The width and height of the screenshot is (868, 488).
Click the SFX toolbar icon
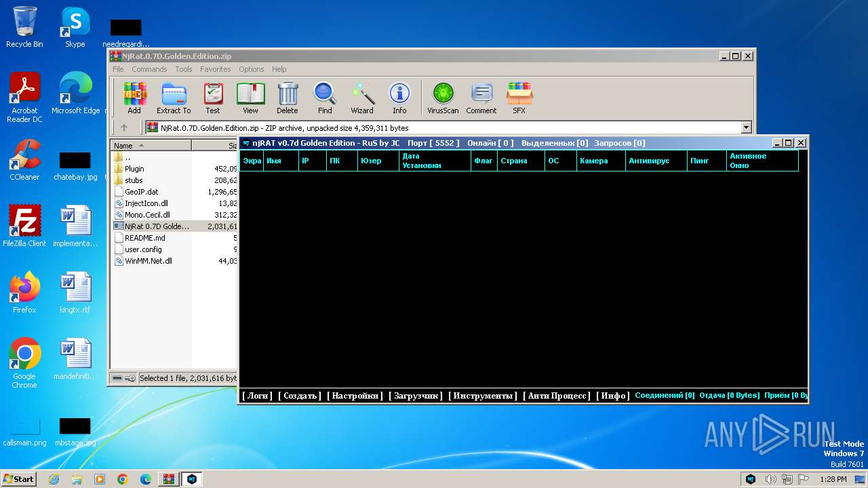(519, 98)
